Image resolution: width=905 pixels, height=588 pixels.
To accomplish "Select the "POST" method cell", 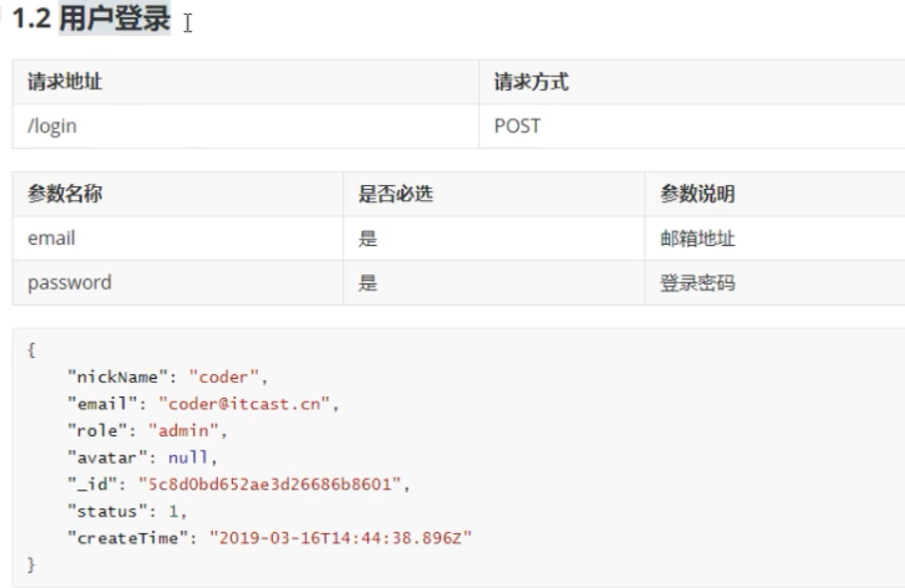I will (517, 126).
